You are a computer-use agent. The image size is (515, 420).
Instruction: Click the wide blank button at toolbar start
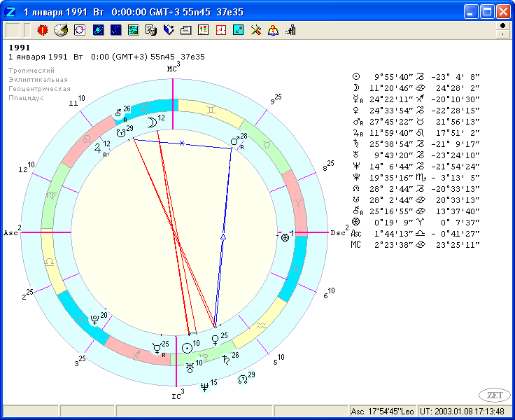[x=13, y=30]
